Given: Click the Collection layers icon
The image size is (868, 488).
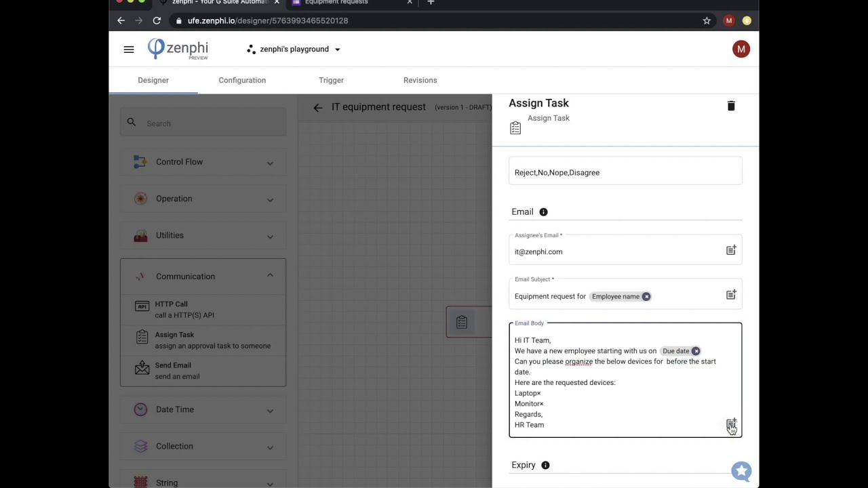Looking at the screenshot, I should coord(140,446).
